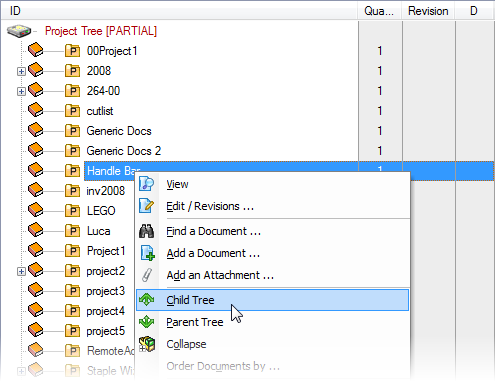Select the Luca tree row

coord(99,231)
